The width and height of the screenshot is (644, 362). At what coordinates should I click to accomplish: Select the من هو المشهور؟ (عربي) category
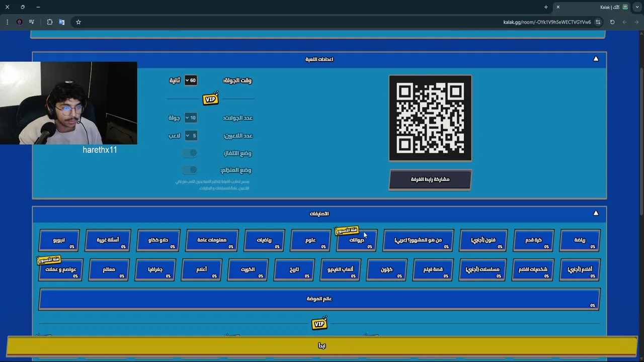[x=418, y=240]
